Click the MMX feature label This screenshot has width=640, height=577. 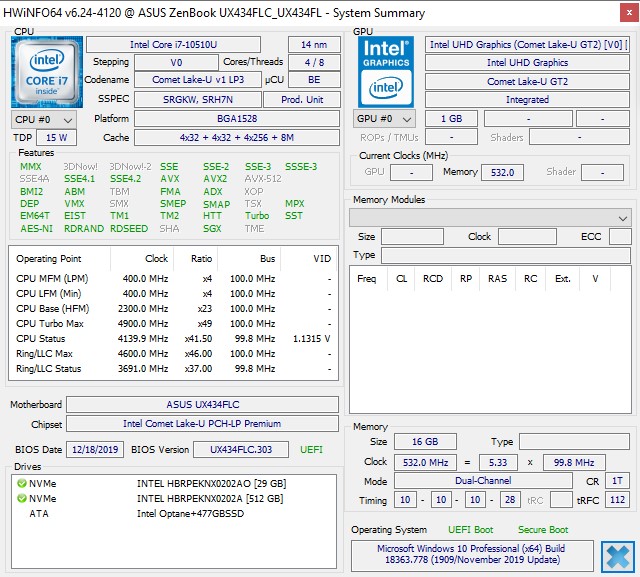[31, 166]
